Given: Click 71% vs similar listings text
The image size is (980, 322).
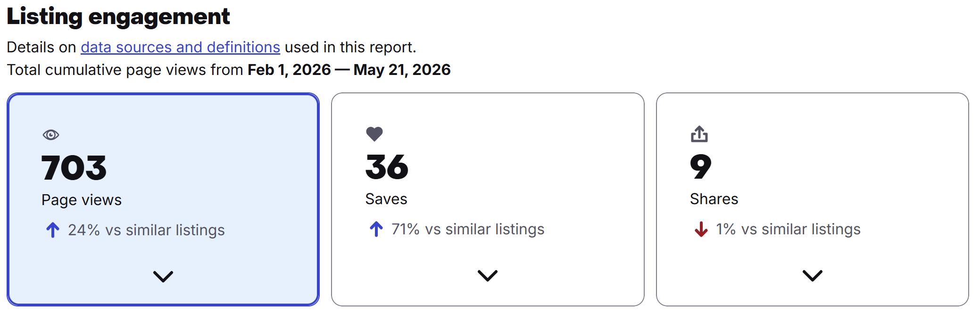Looking at the screenshot, I should pos(468,229).
